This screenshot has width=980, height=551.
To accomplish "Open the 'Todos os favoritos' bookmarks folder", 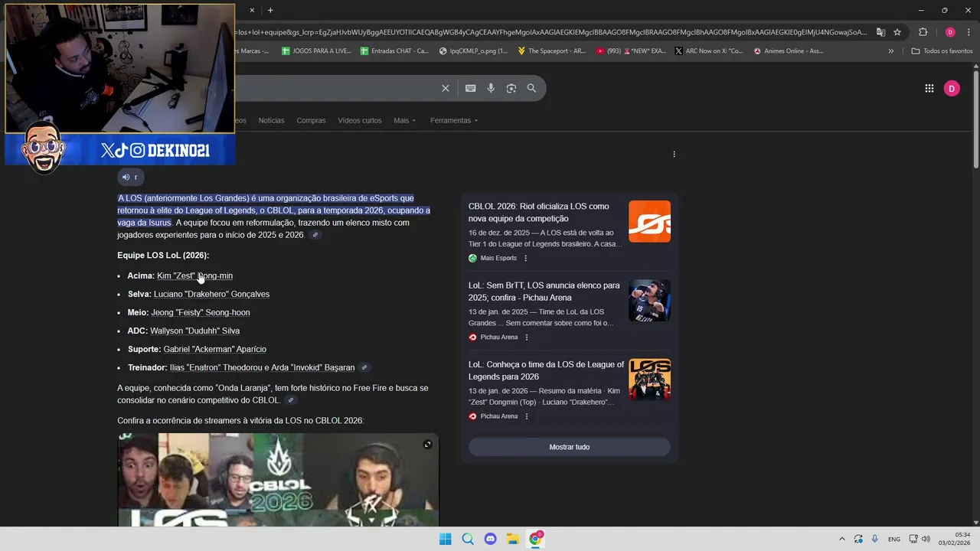I will 942,51.
